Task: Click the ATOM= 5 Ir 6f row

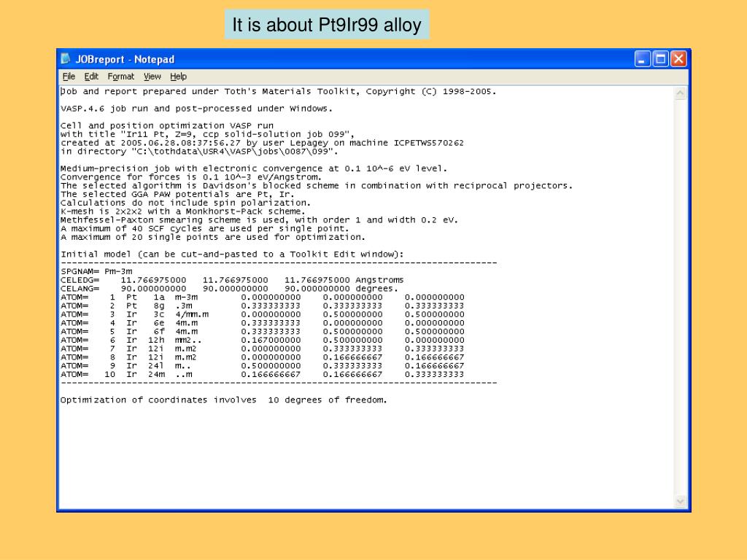Action: coord(263,332)
